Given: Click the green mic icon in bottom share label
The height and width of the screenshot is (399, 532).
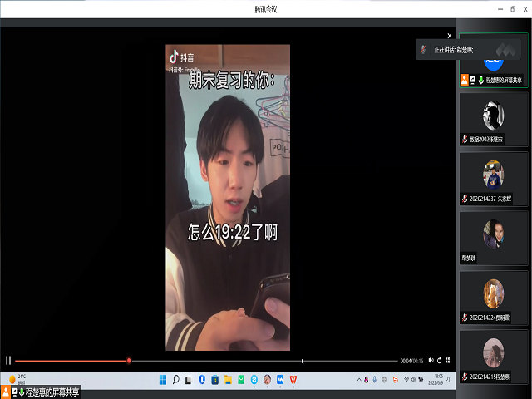Looking at the screenshot, I should point(22,392).
